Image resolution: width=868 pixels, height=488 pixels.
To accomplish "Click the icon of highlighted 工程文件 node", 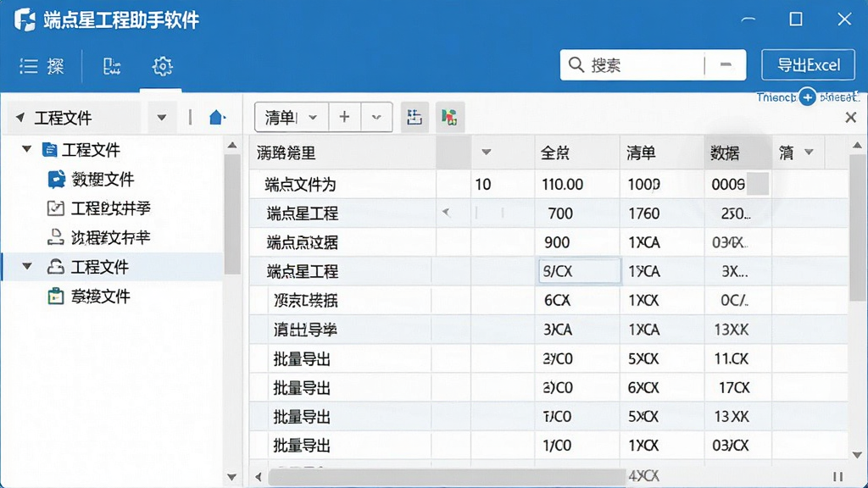I will click(55, 267).
